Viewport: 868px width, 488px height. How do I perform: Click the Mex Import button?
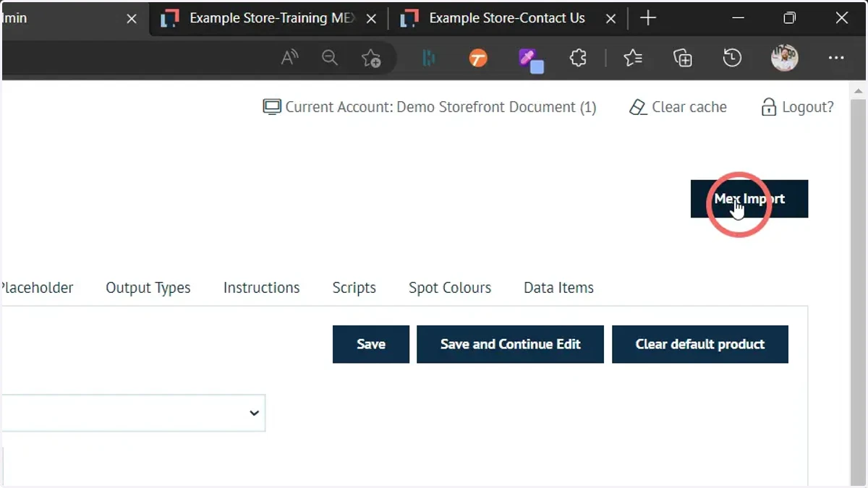749,199
